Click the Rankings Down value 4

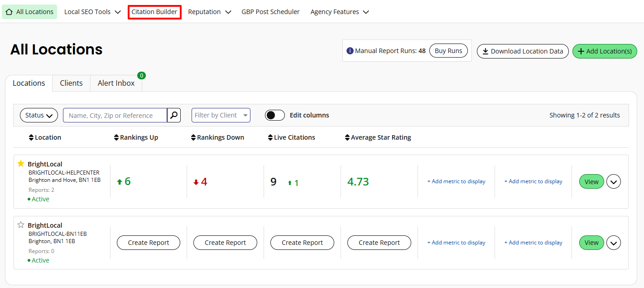click(204, 182)
